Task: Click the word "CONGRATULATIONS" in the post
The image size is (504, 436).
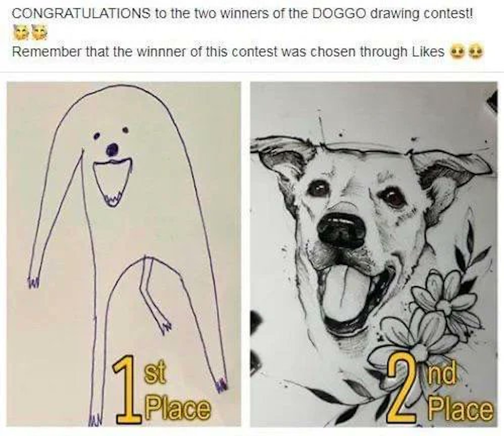Action: (81, 14)
